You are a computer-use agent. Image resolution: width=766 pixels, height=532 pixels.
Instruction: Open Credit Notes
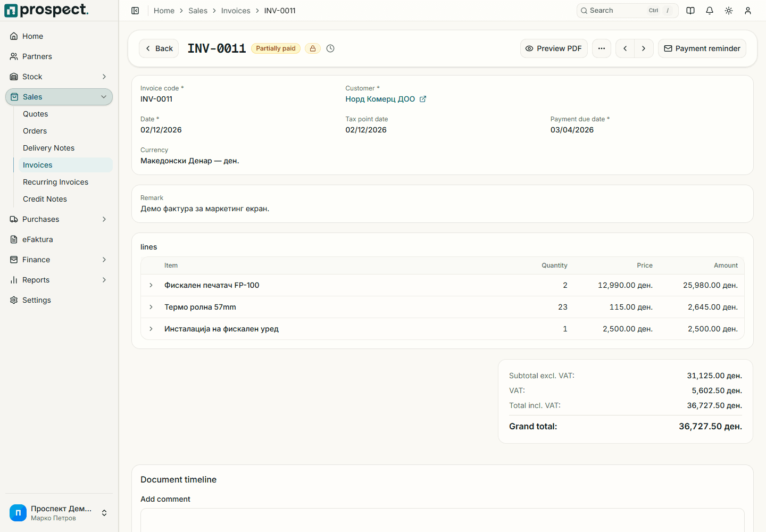[65, 199]
